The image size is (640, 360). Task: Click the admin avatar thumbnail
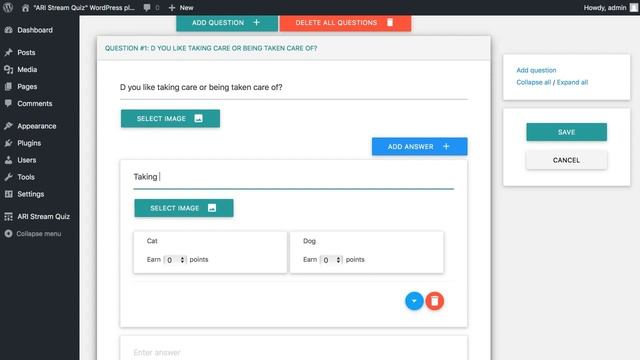[633, 8]
